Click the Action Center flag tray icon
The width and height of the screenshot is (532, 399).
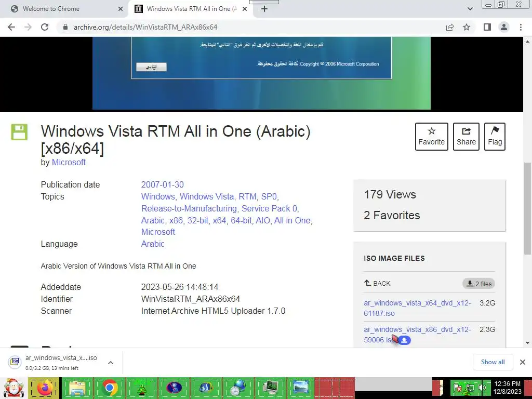(457, 388)
